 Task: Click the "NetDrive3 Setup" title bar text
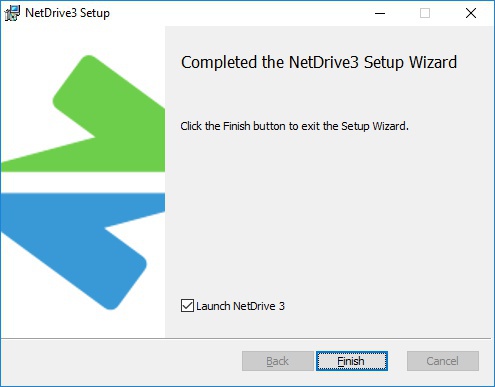pyautogui.click(x=67, y=13)
